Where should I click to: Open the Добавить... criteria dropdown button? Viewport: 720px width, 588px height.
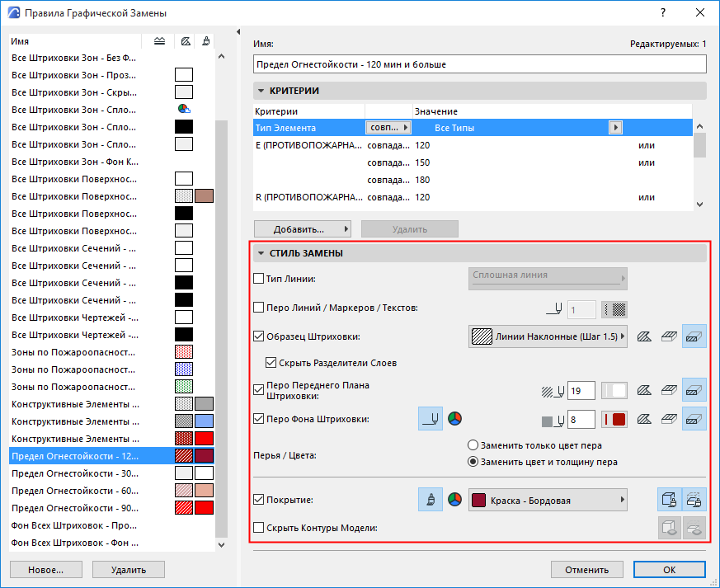click(303, 229)
